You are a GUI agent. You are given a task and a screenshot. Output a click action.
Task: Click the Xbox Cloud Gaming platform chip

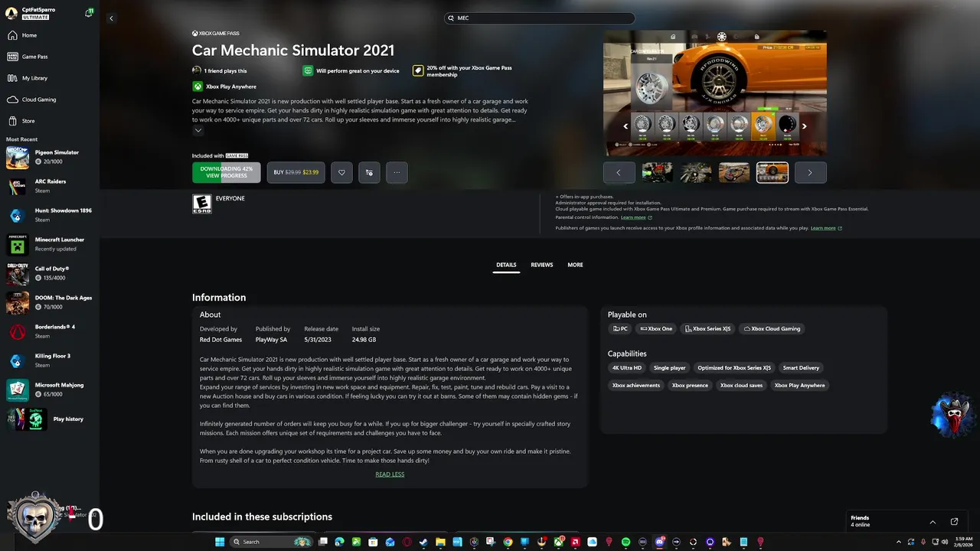tap(772, 329)
